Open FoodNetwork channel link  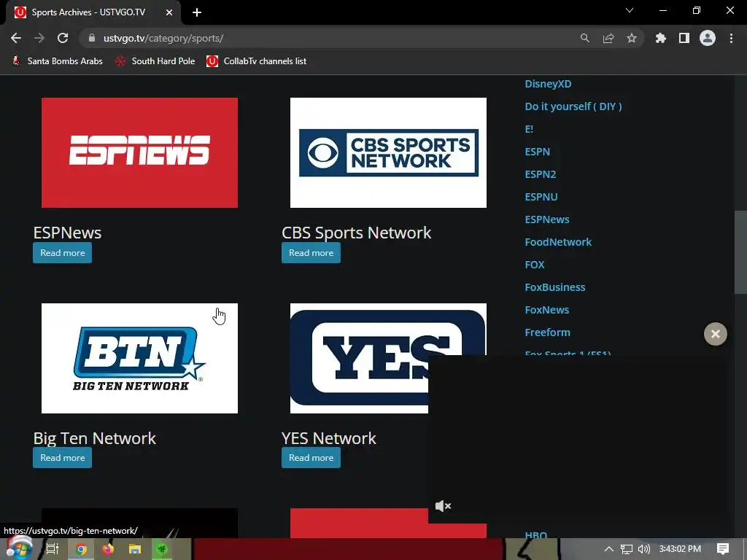coord(558,242)
